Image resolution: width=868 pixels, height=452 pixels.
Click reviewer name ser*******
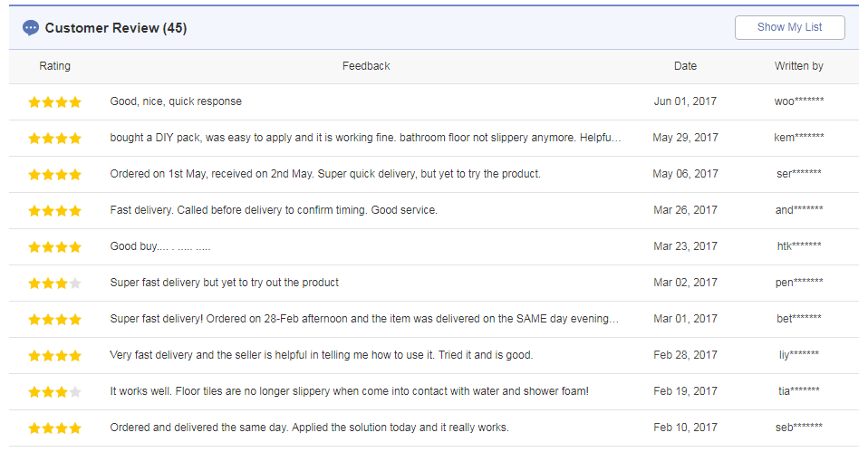point(799,174)
